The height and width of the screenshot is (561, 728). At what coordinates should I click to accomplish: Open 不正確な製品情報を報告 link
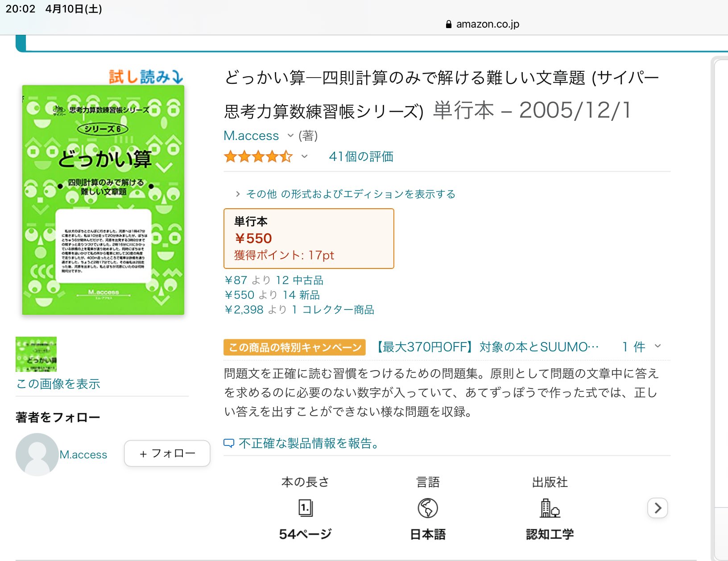309,443
